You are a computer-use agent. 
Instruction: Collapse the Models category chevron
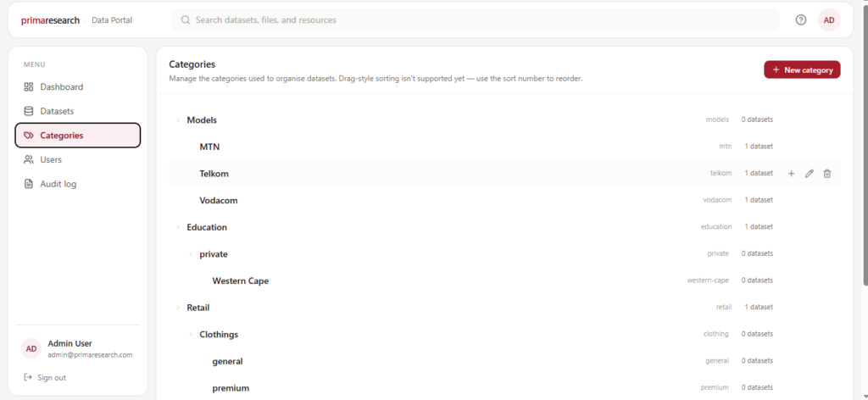(178, 120)
